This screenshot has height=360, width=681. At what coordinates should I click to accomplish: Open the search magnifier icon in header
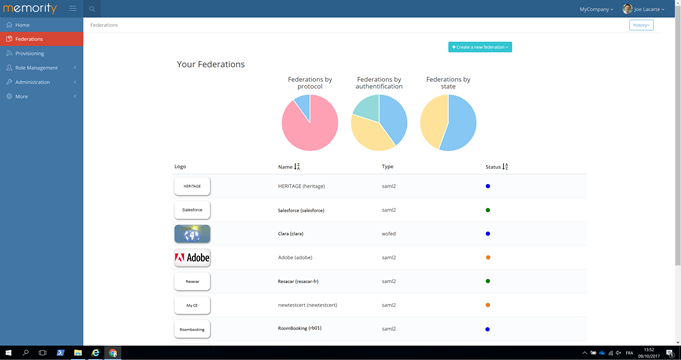click(92, 9)
